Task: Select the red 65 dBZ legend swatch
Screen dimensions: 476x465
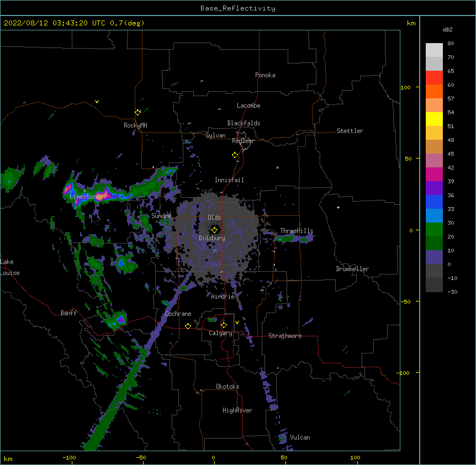Action: coord(434,78)
